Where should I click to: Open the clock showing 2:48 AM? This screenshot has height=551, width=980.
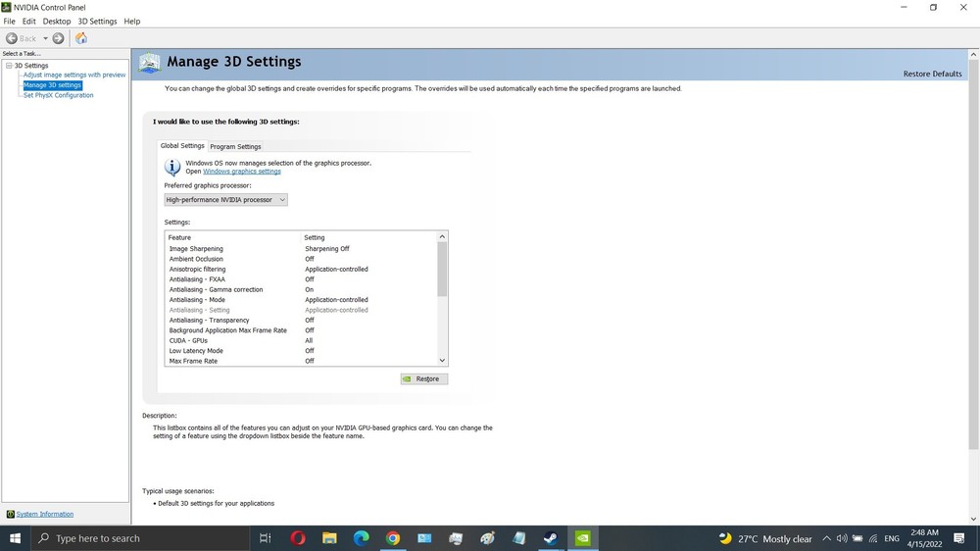(924, 538)
